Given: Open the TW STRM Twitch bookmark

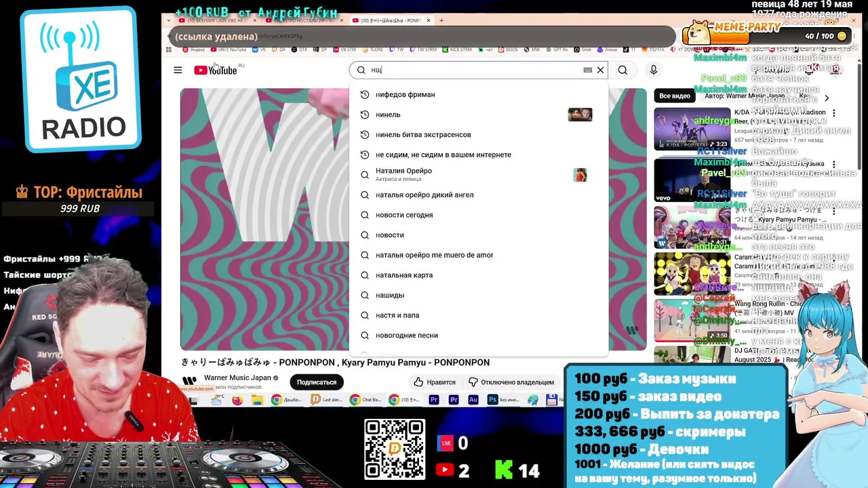Looking at the screenshot, I should click(424, 49).
